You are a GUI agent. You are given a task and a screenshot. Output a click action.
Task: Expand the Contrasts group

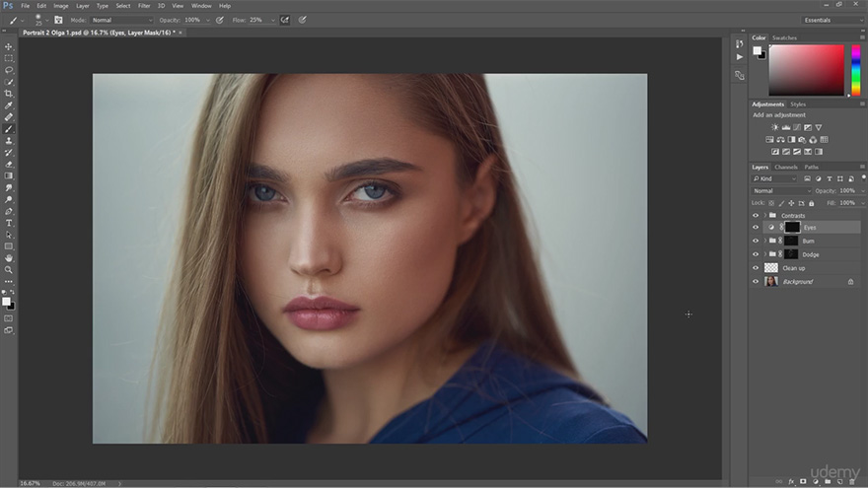point(765,215)
